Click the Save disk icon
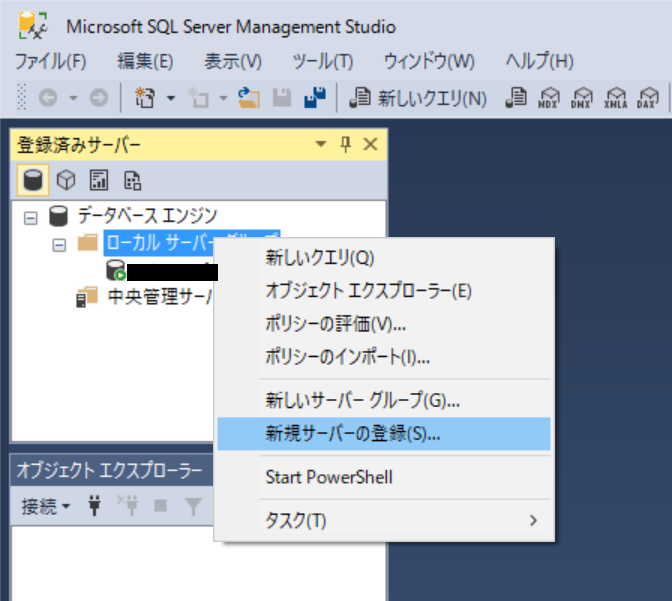The height and width of the screenshot is (601, 672). click(282, 98)
